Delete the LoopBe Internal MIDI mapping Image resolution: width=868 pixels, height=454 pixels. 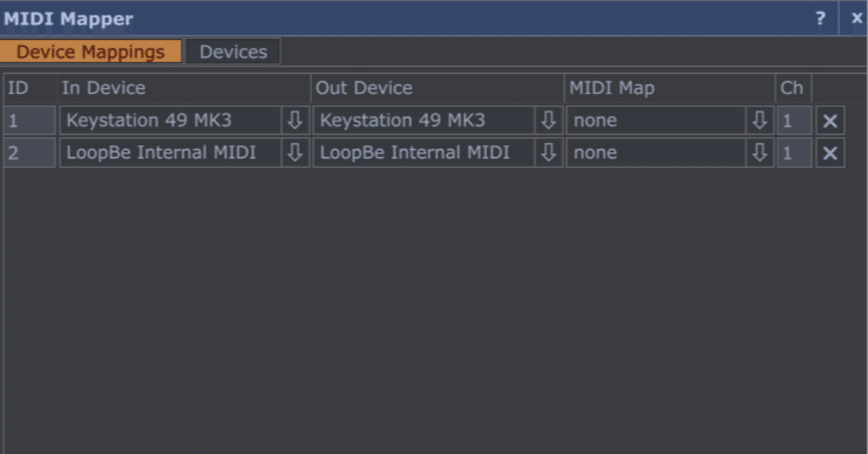(x=830, y=153)
